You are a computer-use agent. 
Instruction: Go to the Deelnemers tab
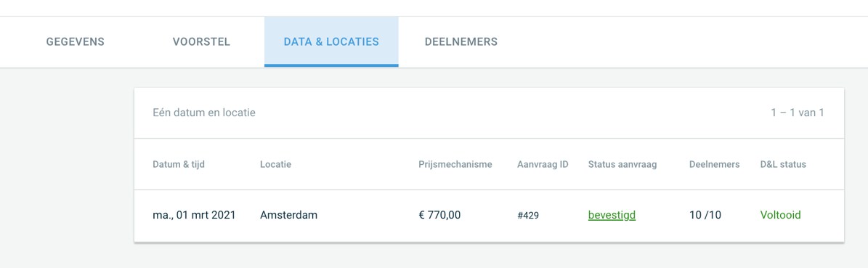[461, 41]
